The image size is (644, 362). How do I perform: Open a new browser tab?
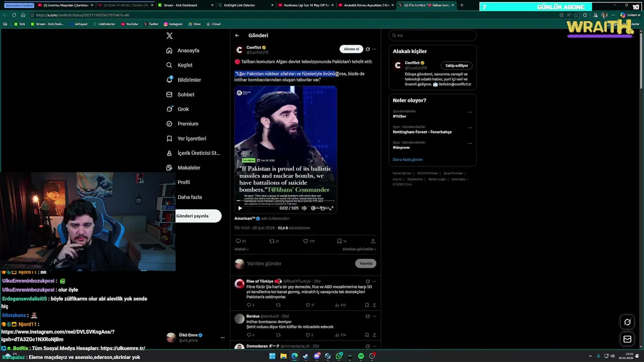coord(462,5)
